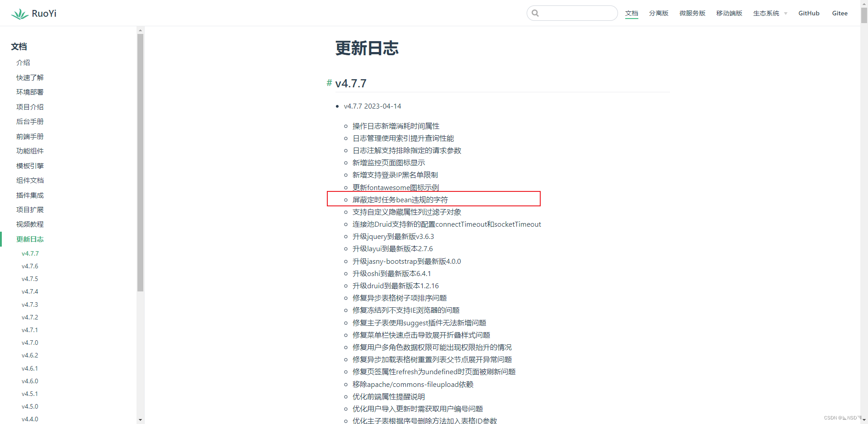This screenshot has height=424, width=868.
Task: Select 快速了解 in the sidebar
Action: (30, 77)
